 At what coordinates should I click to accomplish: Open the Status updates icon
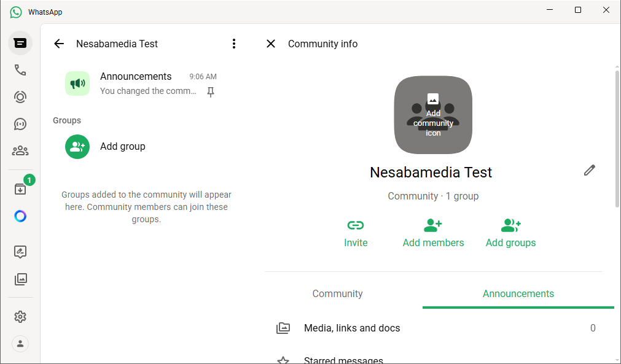(x=20, y=97)
